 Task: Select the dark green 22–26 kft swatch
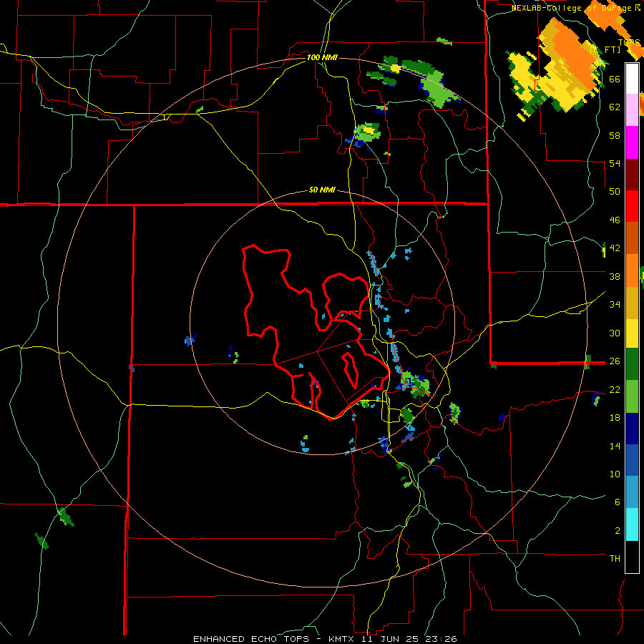(632, 364)
